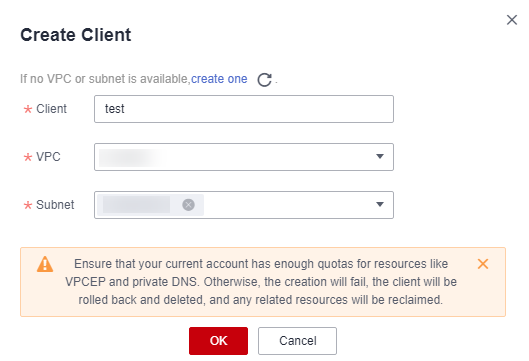529x361 pixels.
Task: Dismiss the orange quota warning banner
Action: tap(483, 264)
